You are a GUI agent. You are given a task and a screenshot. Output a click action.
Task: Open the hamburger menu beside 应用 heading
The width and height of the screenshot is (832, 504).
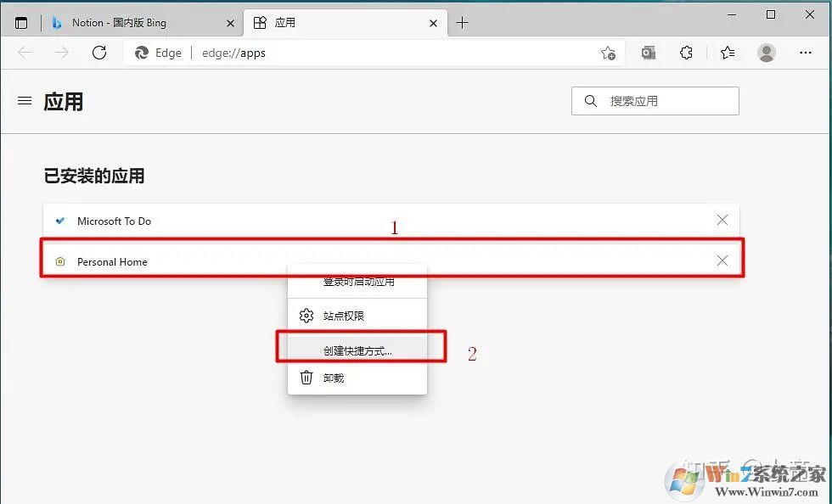point(24,101)
